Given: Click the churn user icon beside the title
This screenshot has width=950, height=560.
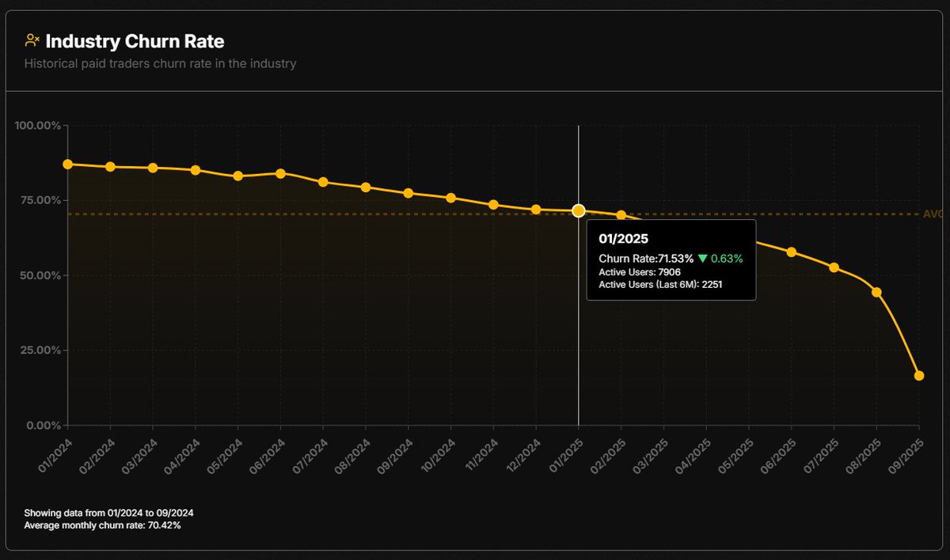Looking at the screenshot, I should click(32, 40).
